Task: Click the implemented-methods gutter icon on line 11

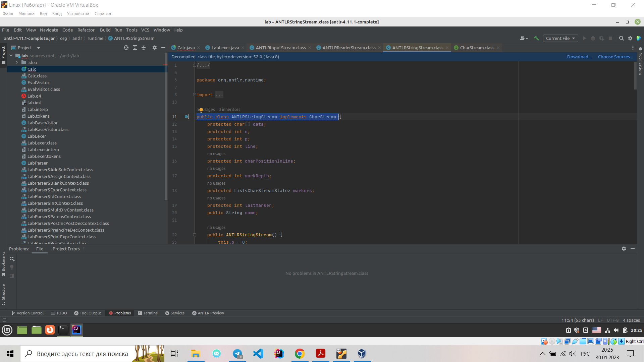Action: pyautogui.click(x=187, y=117)
